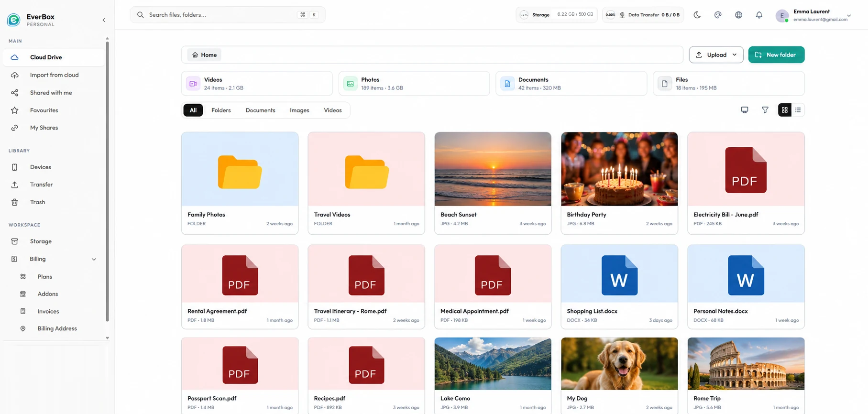Click the Emma Laurent avatar
Image resolution: width=868 pixels, height=414 pixels.
(782, 16)
